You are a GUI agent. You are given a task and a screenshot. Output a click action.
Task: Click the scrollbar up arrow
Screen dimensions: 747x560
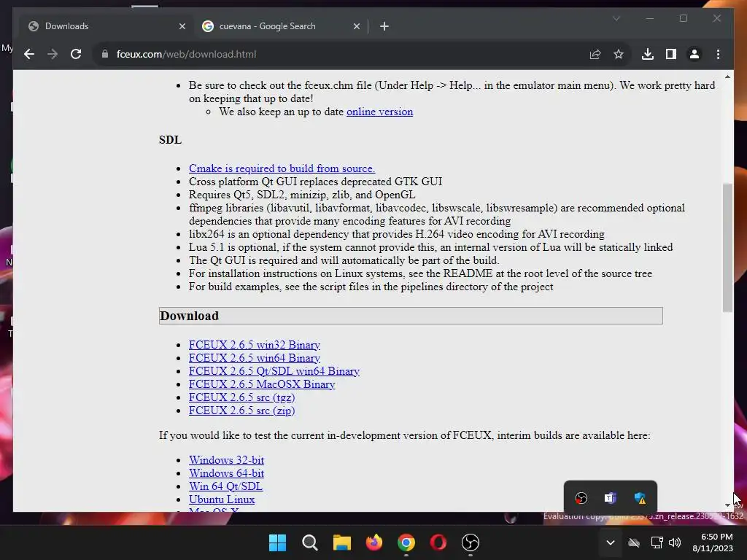tap(727, 77)
